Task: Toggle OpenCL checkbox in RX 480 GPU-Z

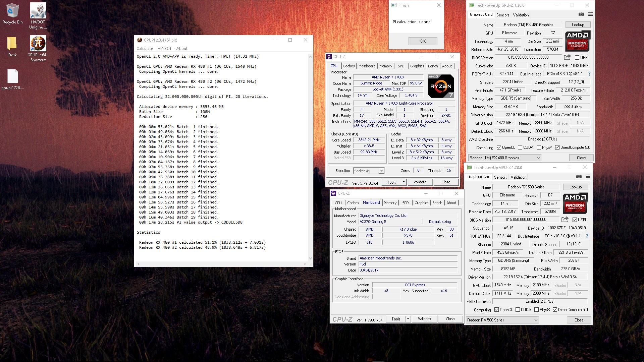Action: tap(499, 147)
